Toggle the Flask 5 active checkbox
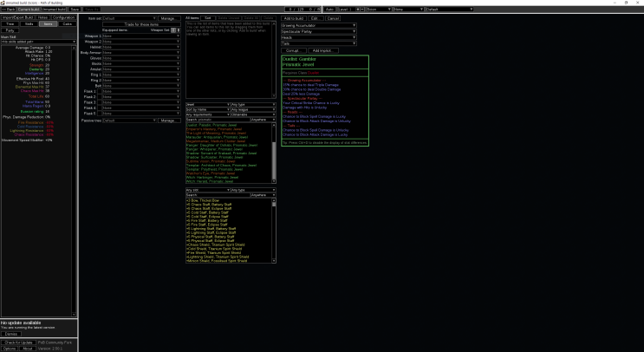Image resolution: width=644 pixels, height=352 pixels. click(99, 114)
